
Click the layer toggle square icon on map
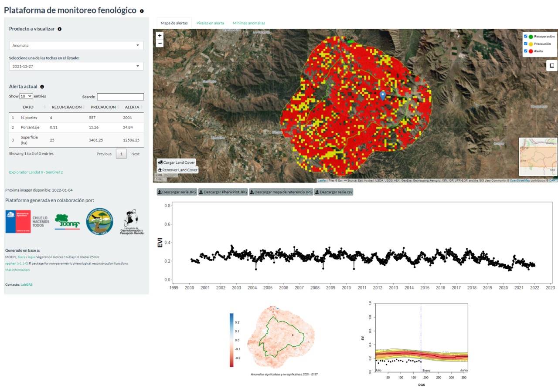click(x=551, y=66)
